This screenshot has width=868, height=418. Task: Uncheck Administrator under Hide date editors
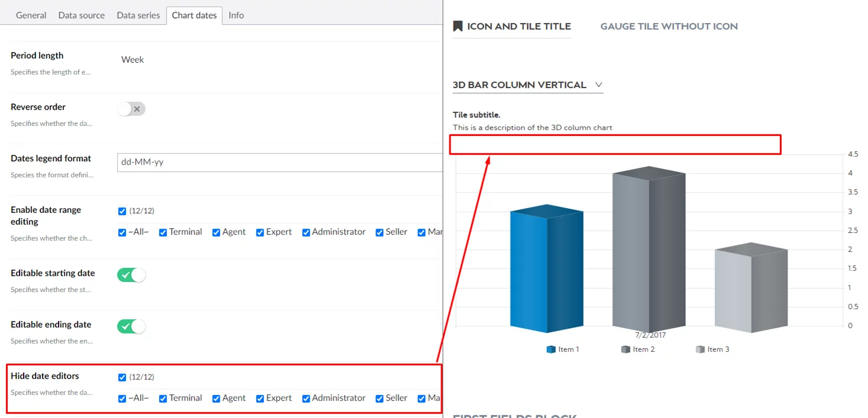pyautogui.click(x=306, y=398)
